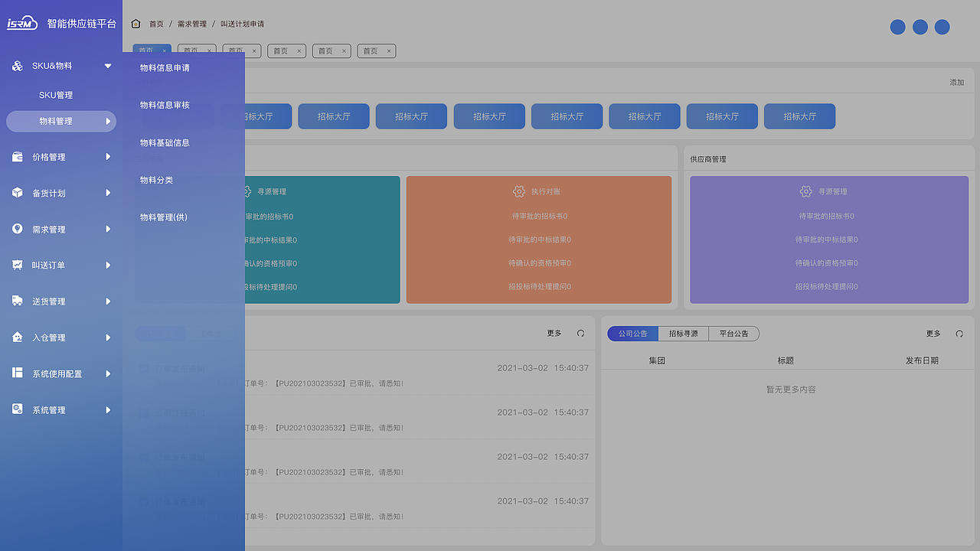
Task: Expand the 系统使用配置 menu arrow
Action: tap(108, 373)
